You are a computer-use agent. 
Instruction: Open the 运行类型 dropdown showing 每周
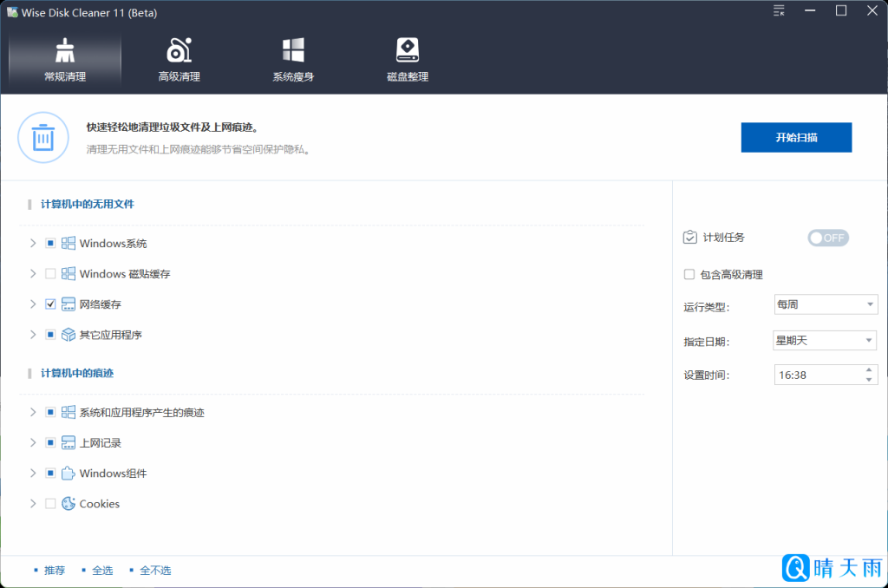click(825, 305)
